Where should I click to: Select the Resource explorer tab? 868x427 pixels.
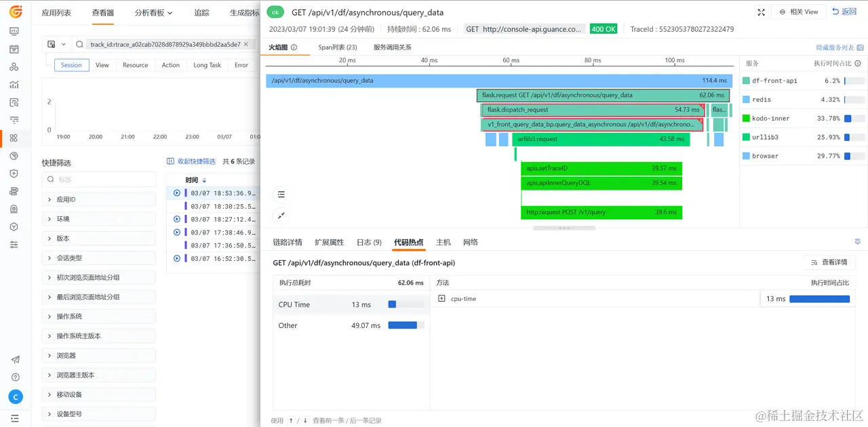(x=135, y=65)
